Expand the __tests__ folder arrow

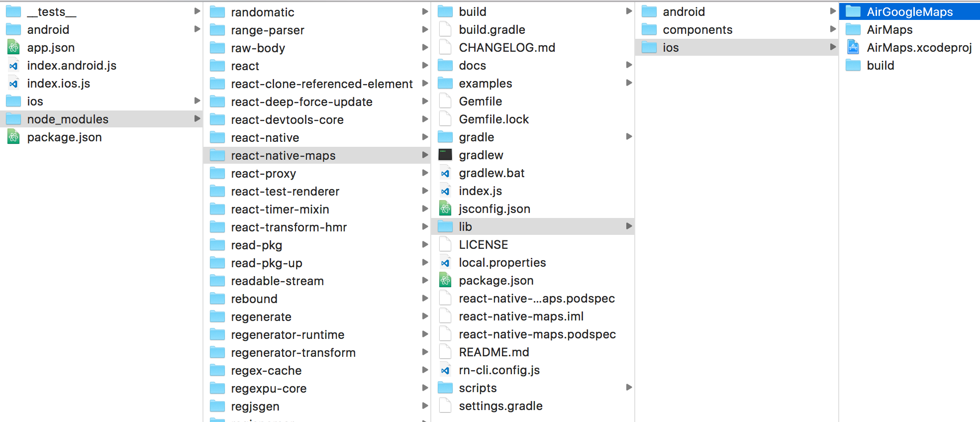tap(197, 11)
